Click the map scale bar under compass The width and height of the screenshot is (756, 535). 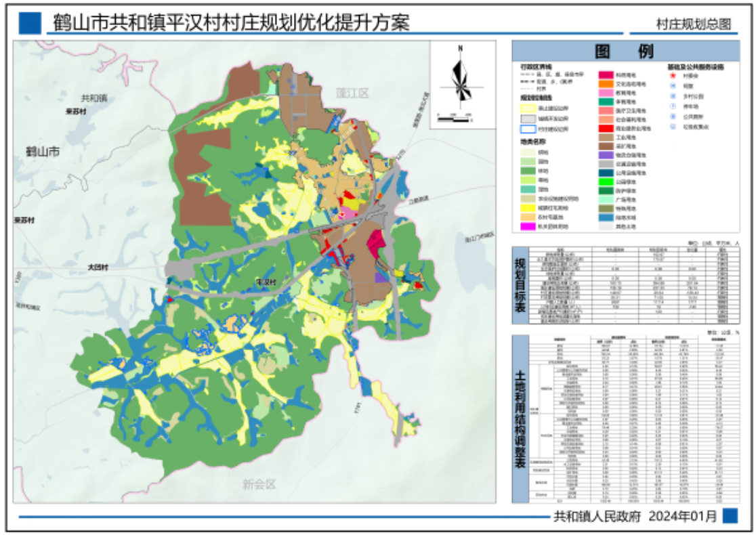(454, 119)
